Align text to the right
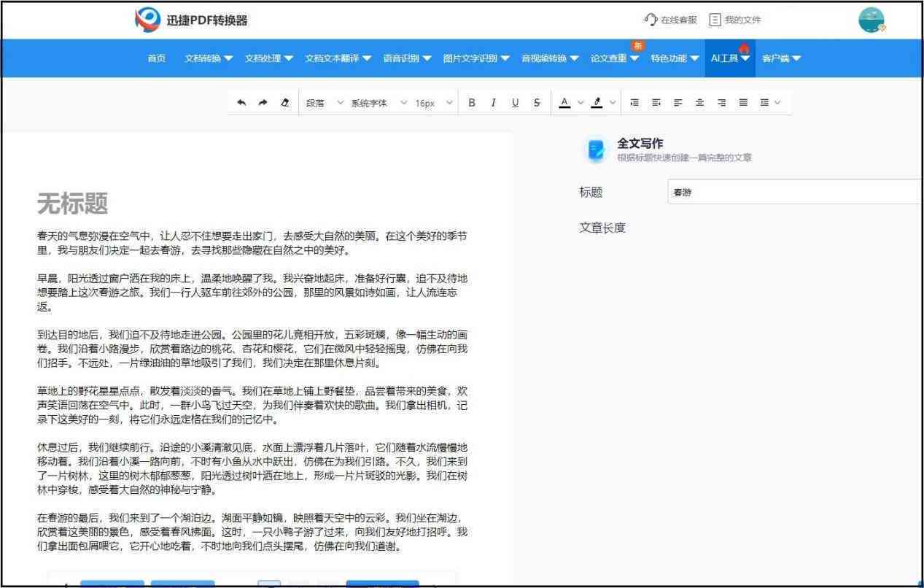Viewport: 924px width, 588px height. [x=721, y=103]
